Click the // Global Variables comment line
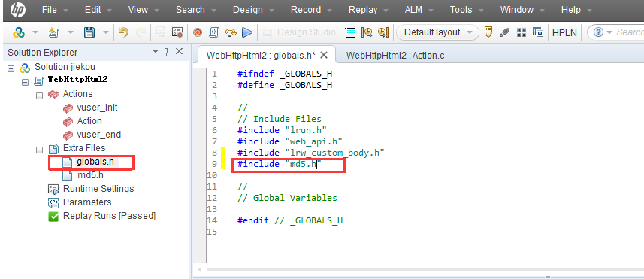Screen dimensions: 644x279 pos(287,198)
